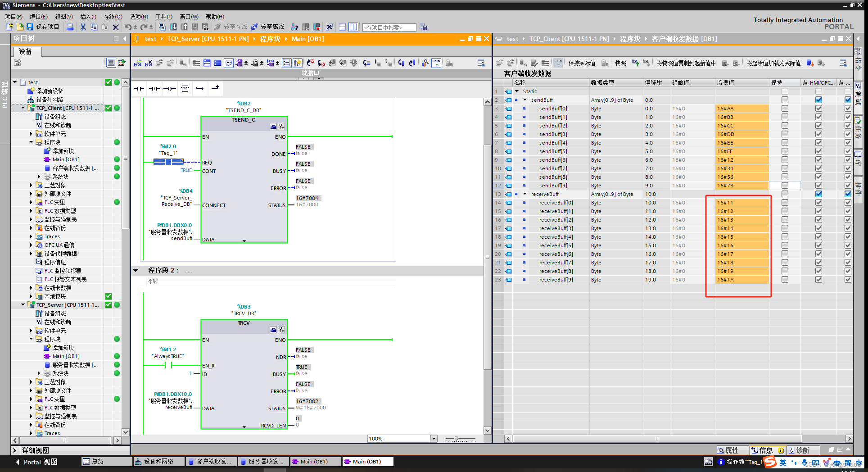Insert a normally open contact
The image size is (868, 472).
(139, 89)
